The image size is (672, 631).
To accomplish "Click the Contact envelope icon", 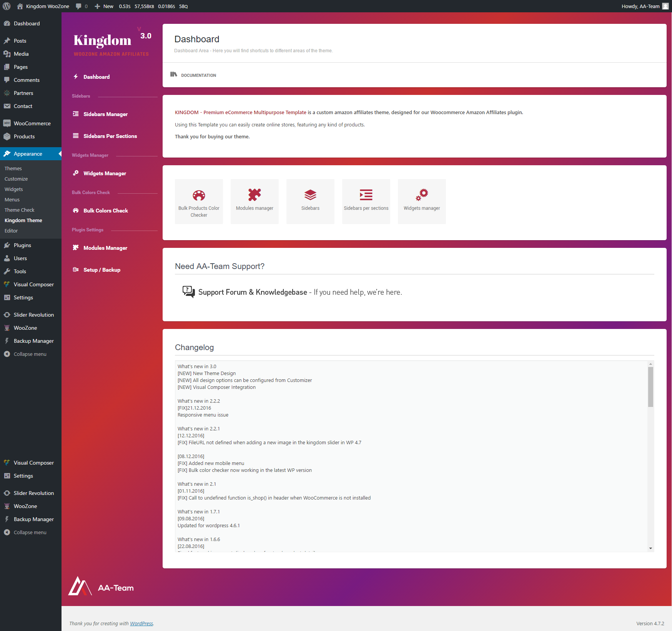I will click(7, 106).
